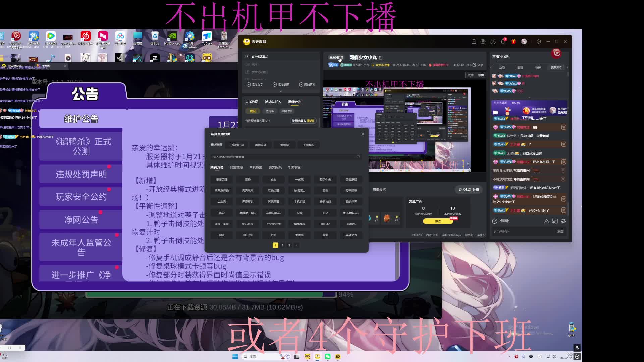Choose the 王者荣耀 game category
Screen dimensions: 644x362
click(x=221, y=180)
